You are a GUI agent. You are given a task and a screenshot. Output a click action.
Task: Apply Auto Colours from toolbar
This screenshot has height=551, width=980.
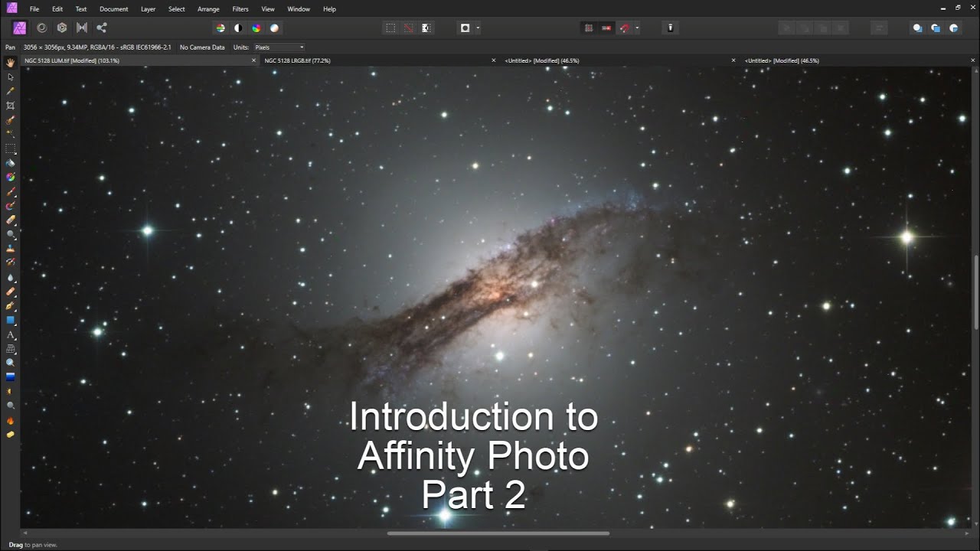pos(256,28)
